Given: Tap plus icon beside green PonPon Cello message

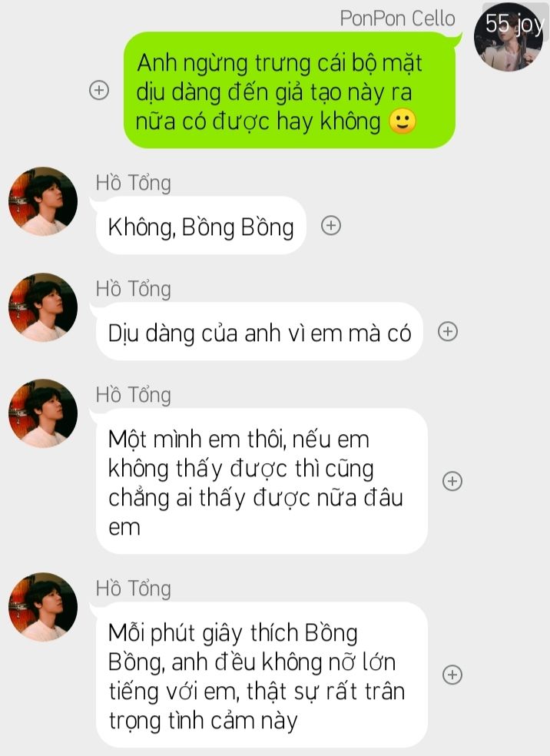Looking at the screenshot, I should click(x=99, y=90).
